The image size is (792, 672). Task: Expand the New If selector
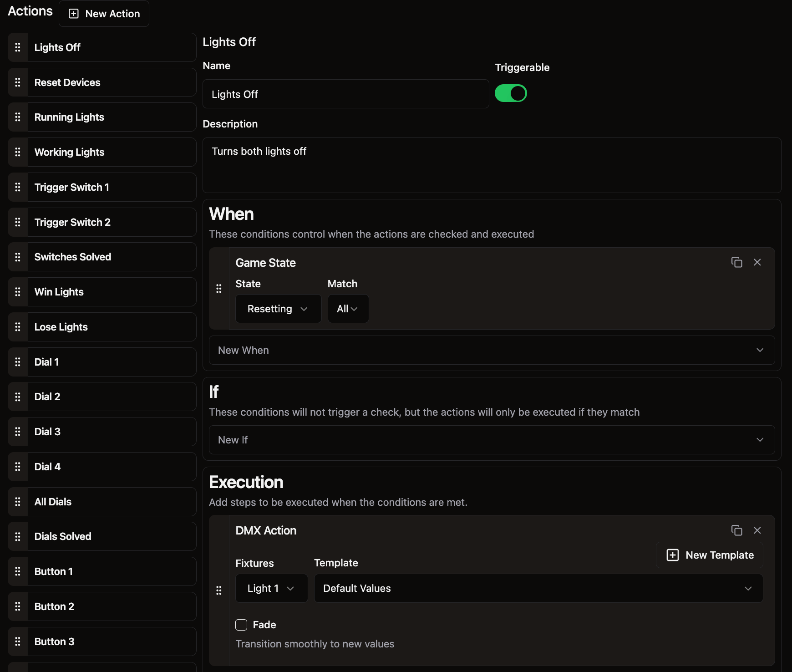(492, 440)
